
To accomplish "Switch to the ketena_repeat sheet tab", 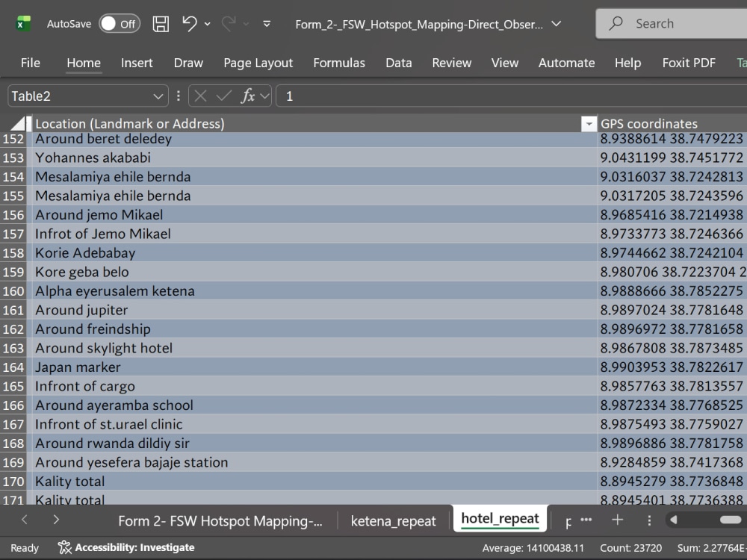I will pyautogui.click(x=393, y=521).
